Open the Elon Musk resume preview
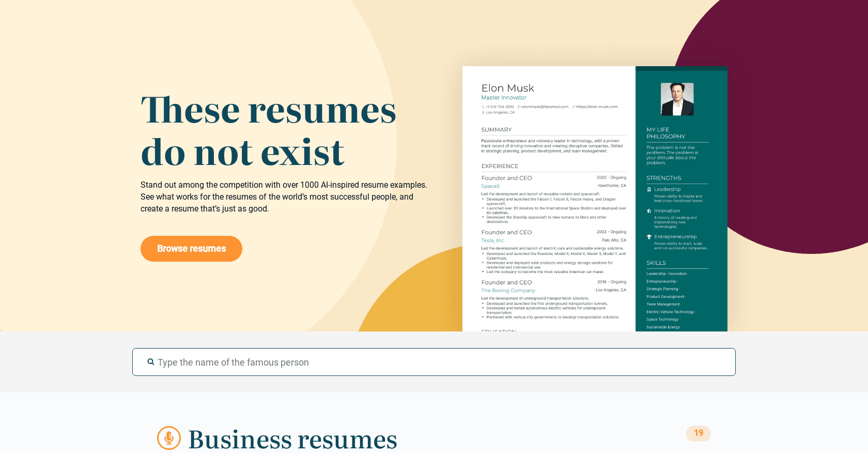Viewport: 868px width, 453px height. (x=595, y=199)
